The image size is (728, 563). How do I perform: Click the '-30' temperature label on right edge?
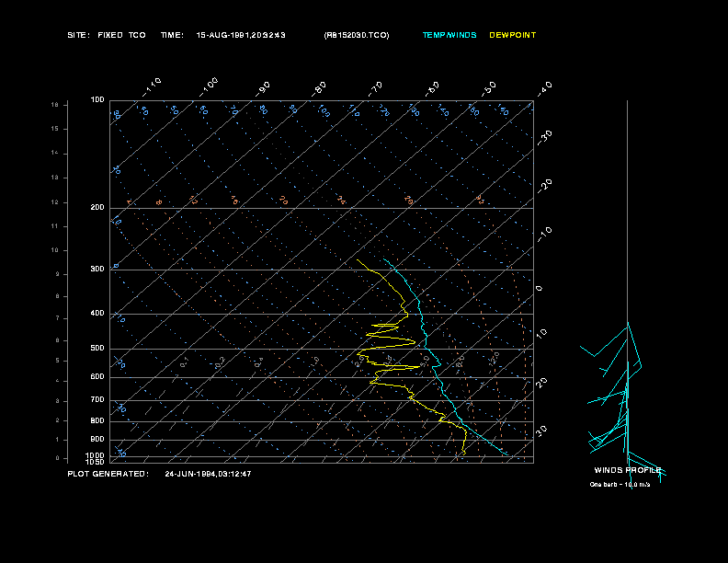pyautogui.click(x=544, y=138)
